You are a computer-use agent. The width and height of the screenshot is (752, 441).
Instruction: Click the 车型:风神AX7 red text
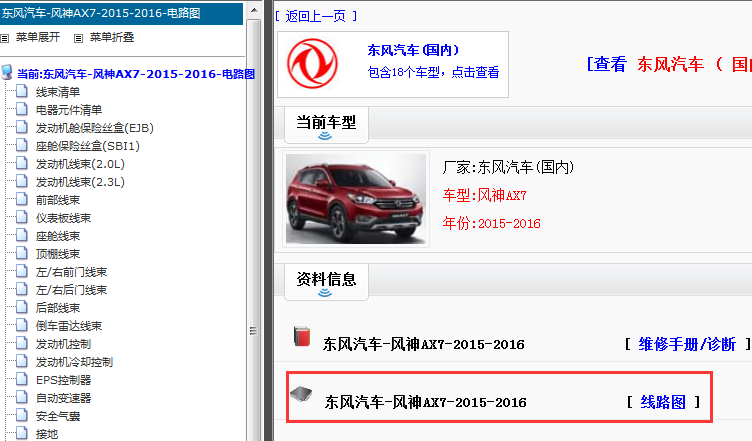484,195
